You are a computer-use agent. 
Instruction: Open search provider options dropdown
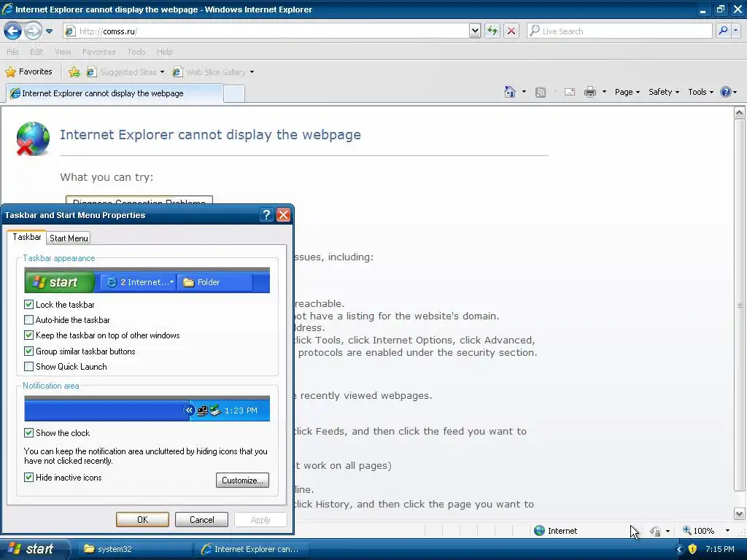coord(735,31)
